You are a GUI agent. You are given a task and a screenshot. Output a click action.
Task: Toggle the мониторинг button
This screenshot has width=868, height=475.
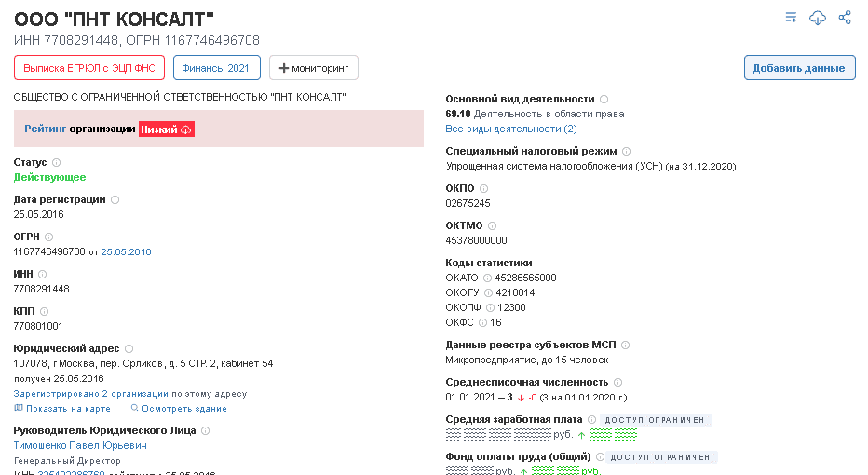click(314, 68)
